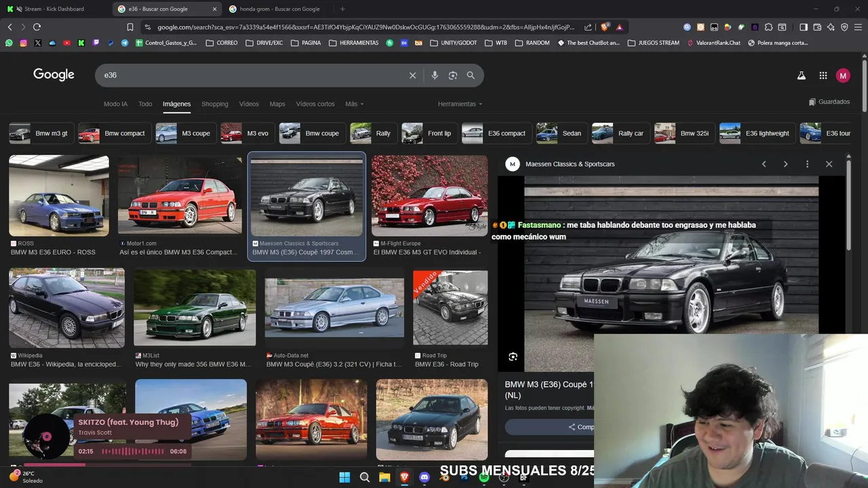Screen dimensions: 868x488
Task: Switch to the Modo IA tab
Action: (x=115, y=104)
